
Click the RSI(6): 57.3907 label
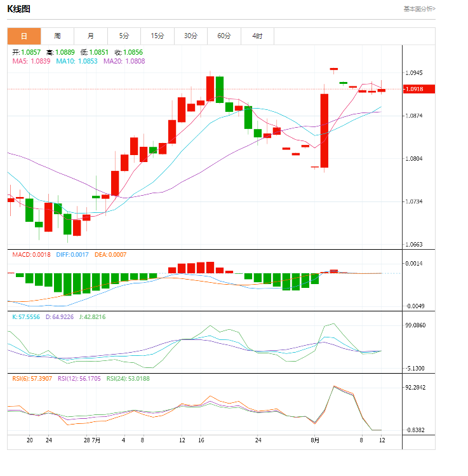[x=32, y=379]
